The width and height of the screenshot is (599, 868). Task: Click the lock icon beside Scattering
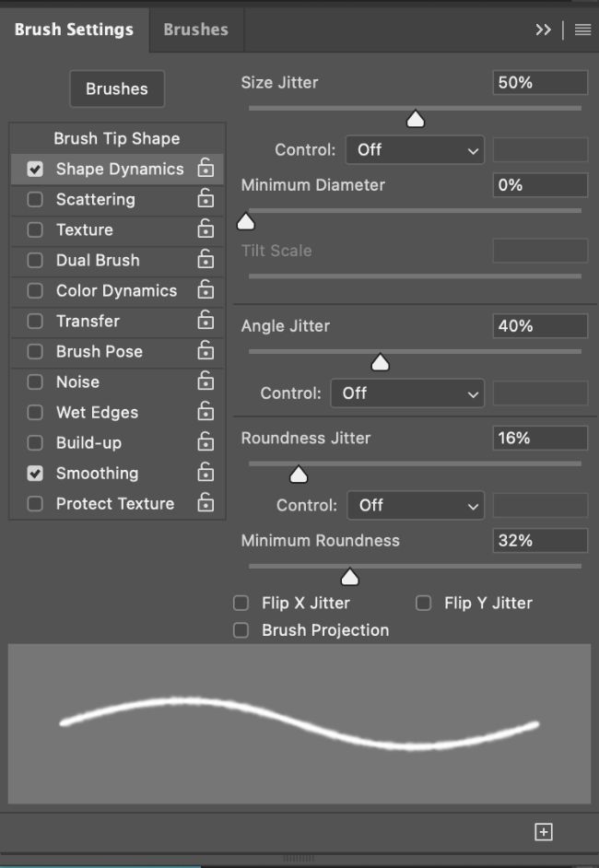[206, 199]
